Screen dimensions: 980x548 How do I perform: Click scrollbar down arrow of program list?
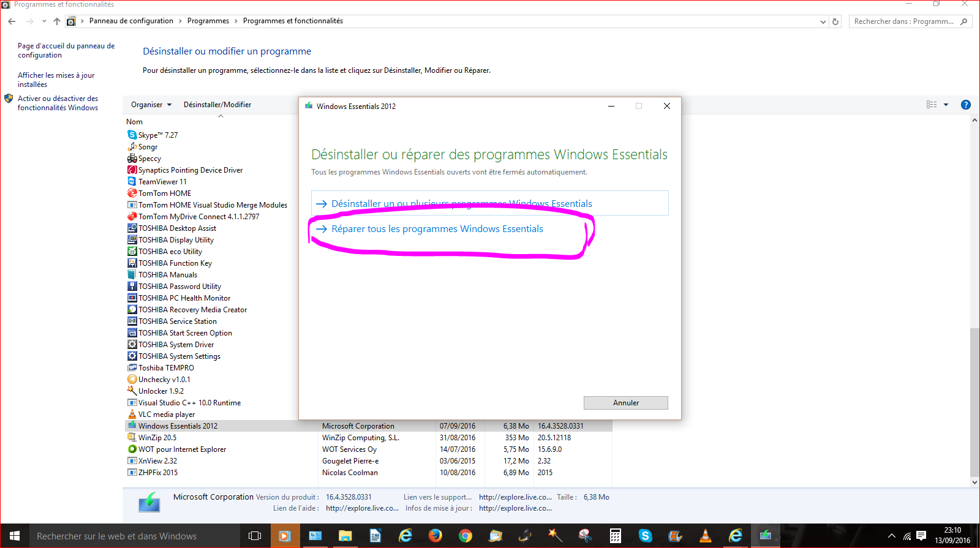point(974,482)
